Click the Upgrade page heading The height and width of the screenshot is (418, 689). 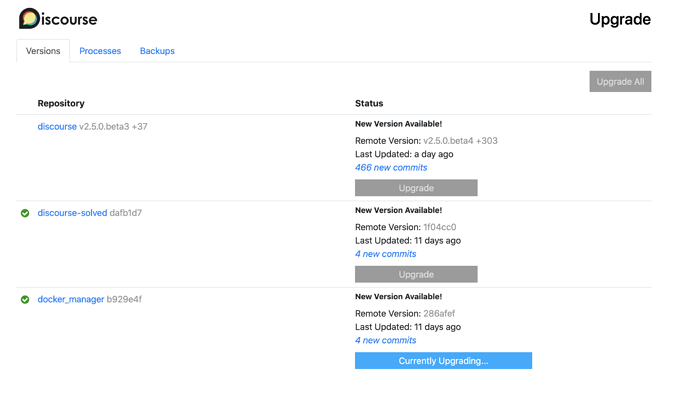coord(620,19)
